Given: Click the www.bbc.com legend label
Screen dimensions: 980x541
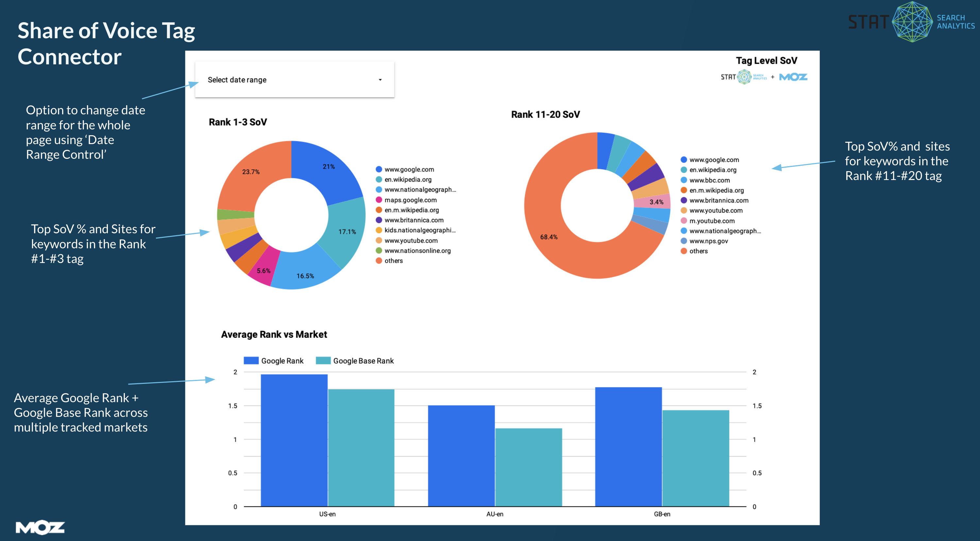Looking at the screenshot, I should tap(710, 180).
